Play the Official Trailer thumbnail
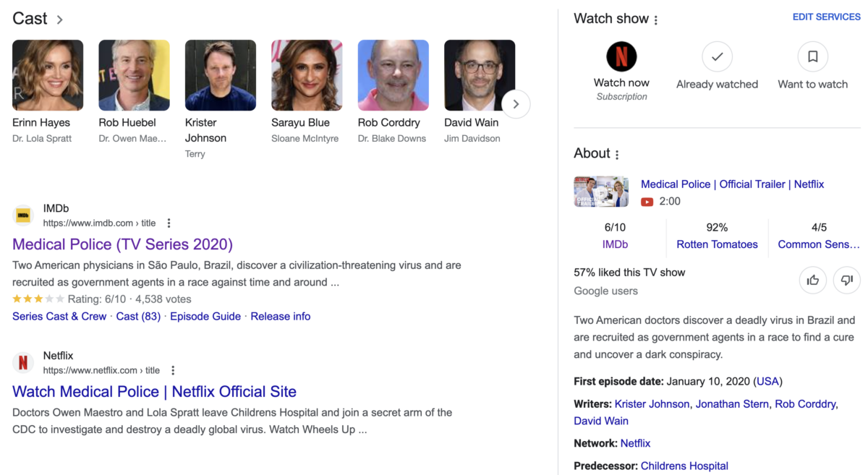The height and width of the screenshot is (475, 868). click(x=601, y=192)
